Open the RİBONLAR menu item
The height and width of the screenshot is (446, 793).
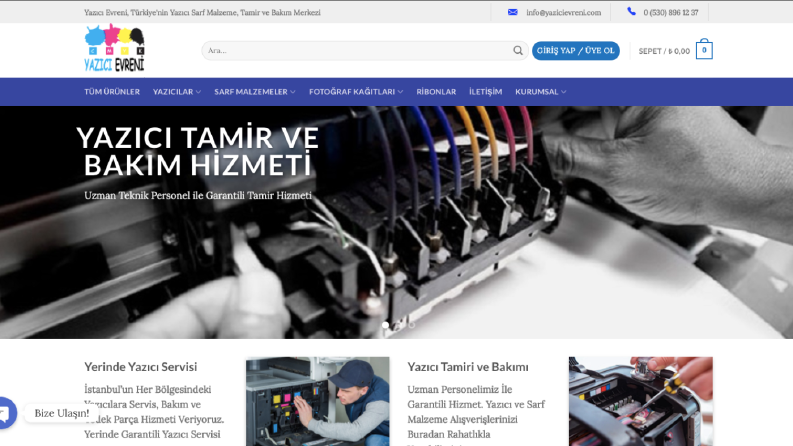click(x=436, y=92)
